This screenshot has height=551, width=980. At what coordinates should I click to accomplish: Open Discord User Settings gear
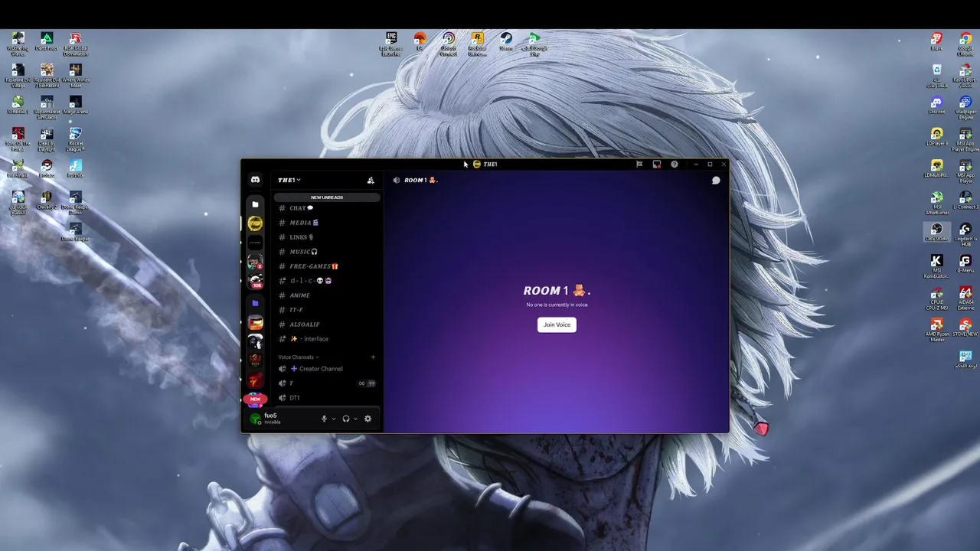click(367, 419)
